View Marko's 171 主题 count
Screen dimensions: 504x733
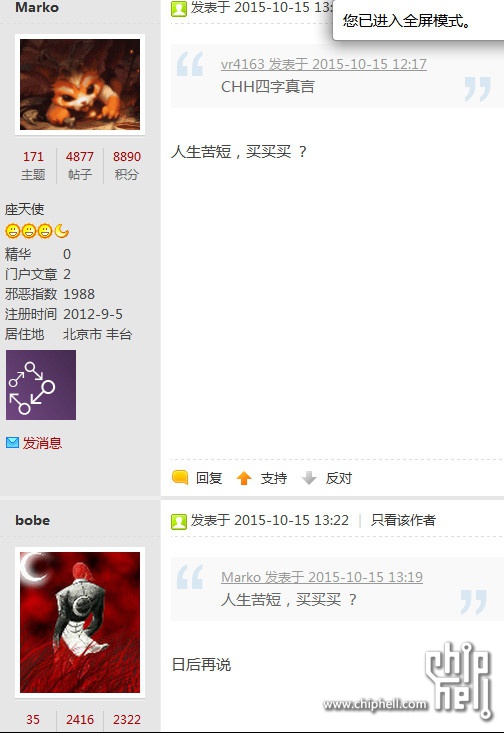point(33,165)
